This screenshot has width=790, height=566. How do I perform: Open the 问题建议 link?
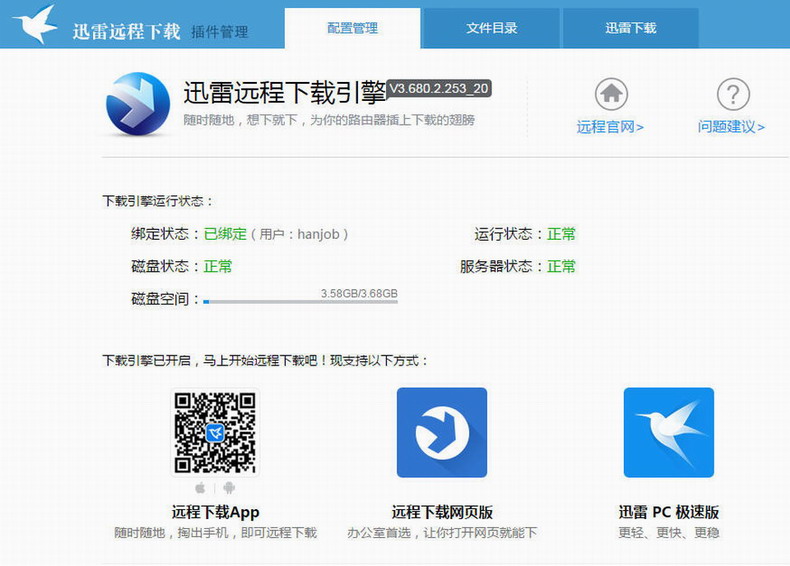[731, 127]
